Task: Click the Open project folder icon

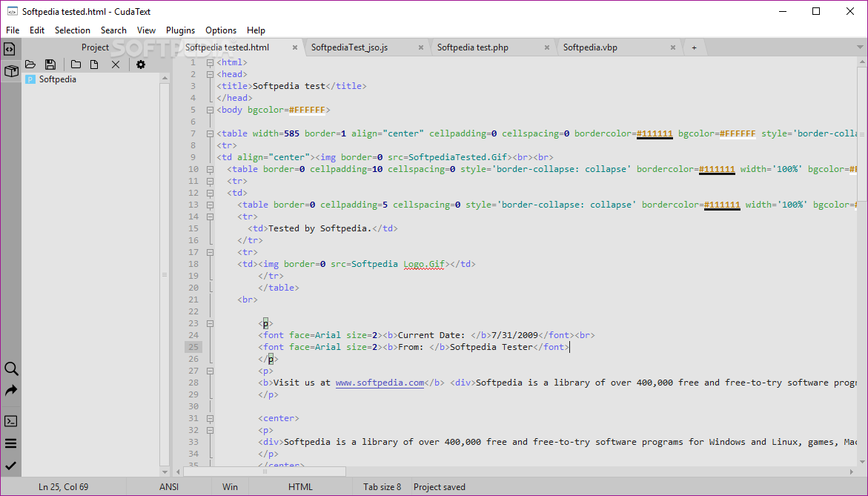Action: coord(30,65)
